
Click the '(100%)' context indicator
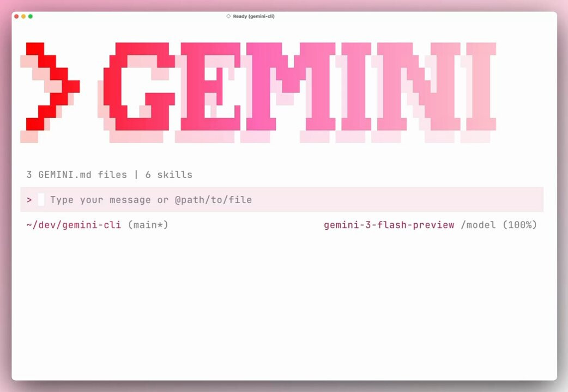tap(520, 225)
